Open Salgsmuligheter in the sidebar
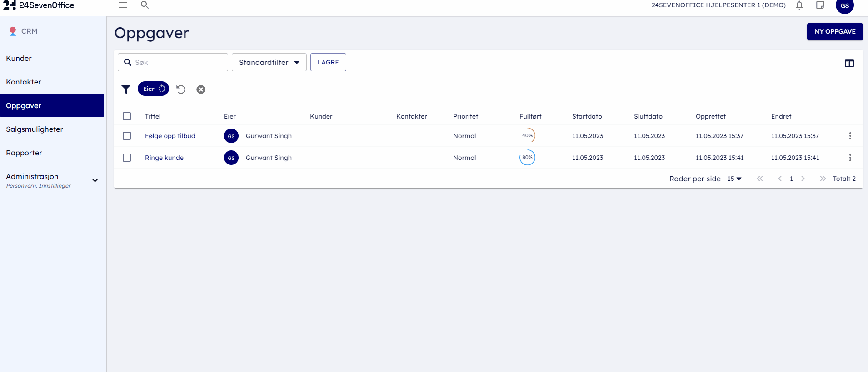Image resolution: width=868 pixels, height=372 pixels. pyautogui.click(x=35, y=129)
